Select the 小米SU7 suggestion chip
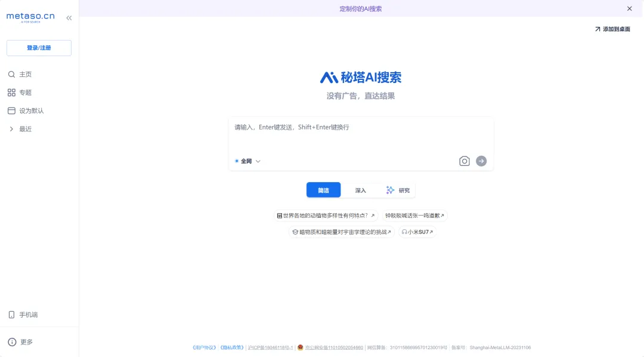644x357 pixels. 417,232
